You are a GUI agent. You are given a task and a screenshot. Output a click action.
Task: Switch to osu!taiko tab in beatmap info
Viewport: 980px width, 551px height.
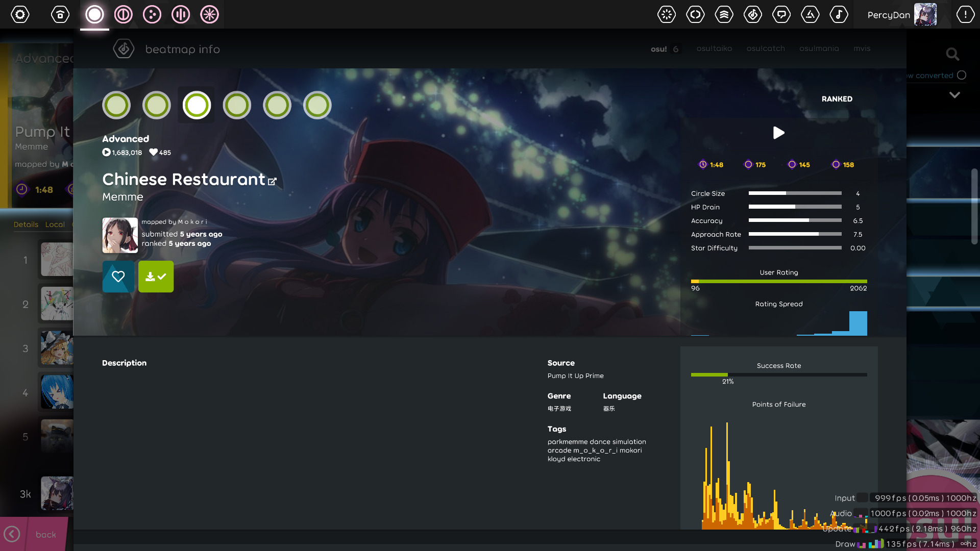pyautogui.click(x=714, y=48)
